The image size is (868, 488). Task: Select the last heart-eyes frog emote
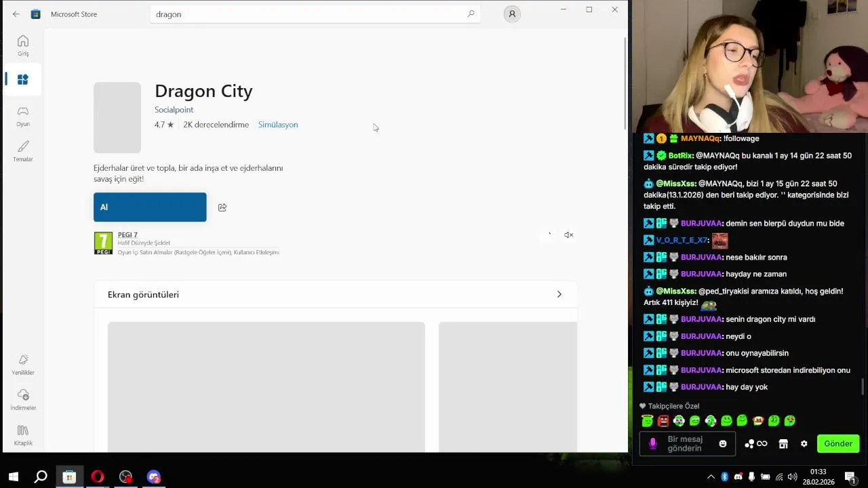pos(790,421)
